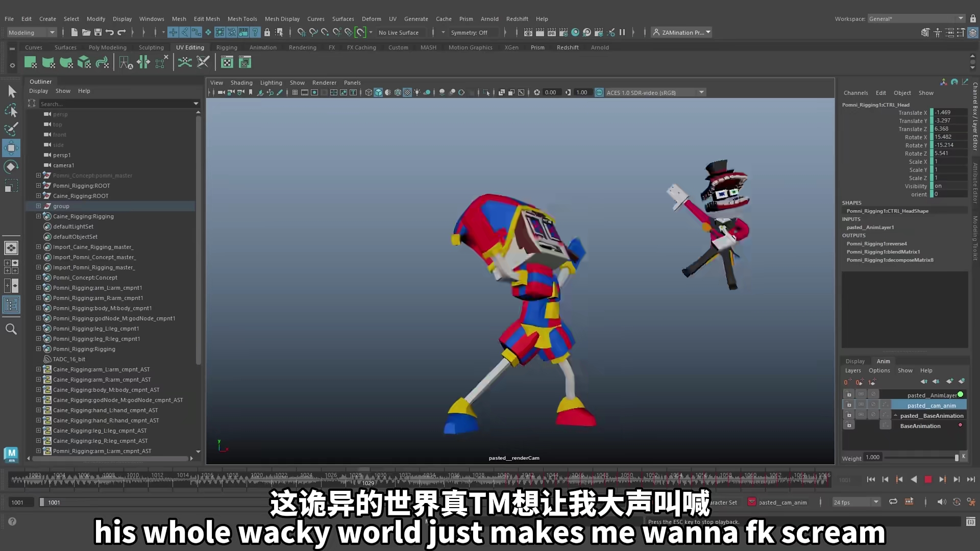Toggle lock on BaseAnimation layer
980x551 pixels.
[849, 425]
